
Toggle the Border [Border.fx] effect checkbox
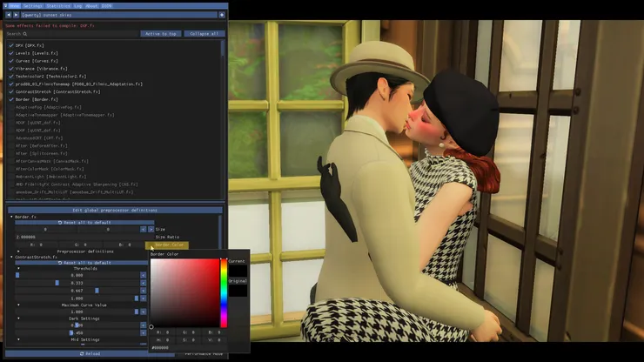tap(11, 99)
